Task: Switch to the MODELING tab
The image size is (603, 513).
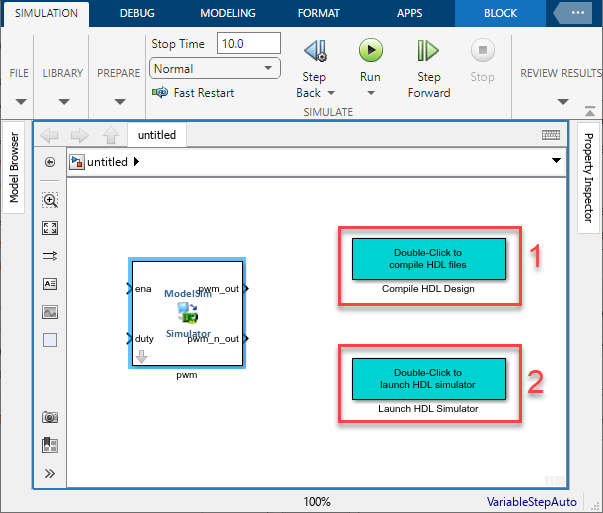Action: click(x=228, y=13)
